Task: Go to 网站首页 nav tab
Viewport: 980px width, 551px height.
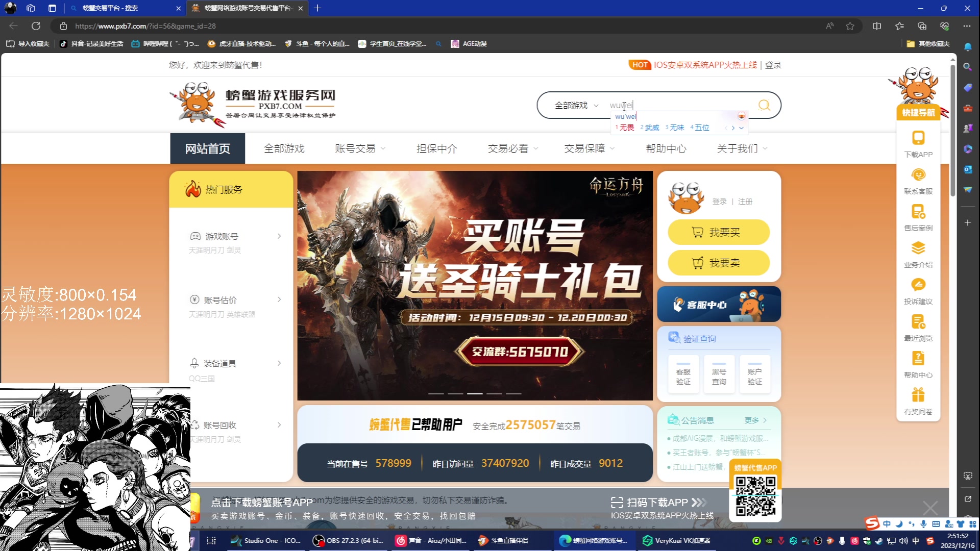Action: point(207,148)
